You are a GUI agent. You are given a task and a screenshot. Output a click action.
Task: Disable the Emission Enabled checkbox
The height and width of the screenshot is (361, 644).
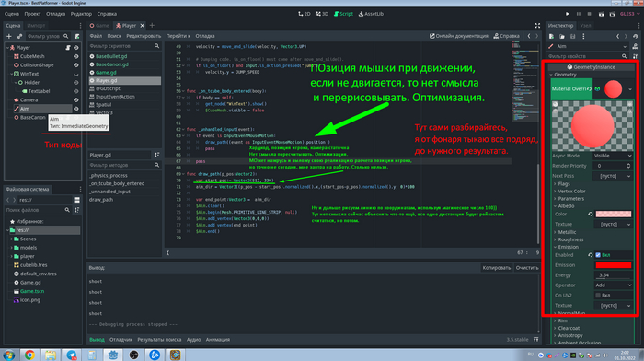[598, 255]
